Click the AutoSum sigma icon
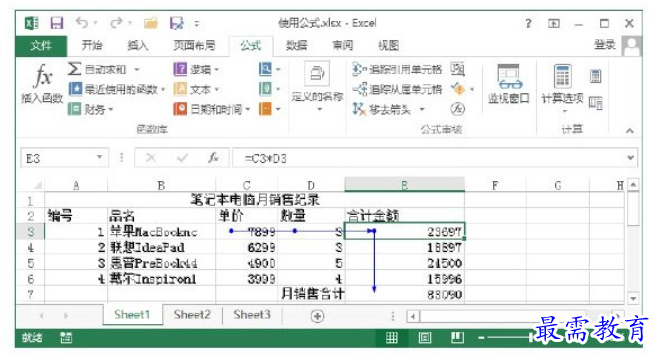 [x=74, y=69]
